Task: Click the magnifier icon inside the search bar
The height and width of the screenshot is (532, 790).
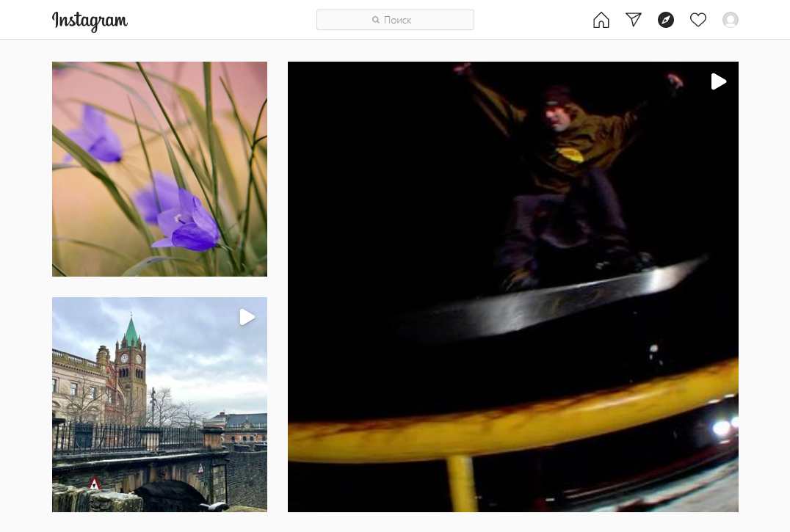Action: click(376, 20)
